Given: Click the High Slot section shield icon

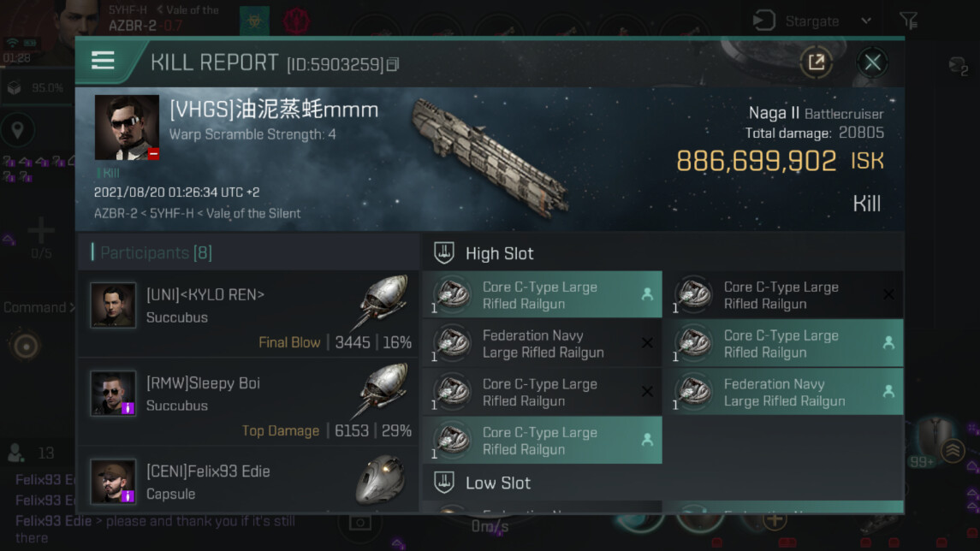Looking at the screenshot, I should pyautogui.click(x=443, y=253).
